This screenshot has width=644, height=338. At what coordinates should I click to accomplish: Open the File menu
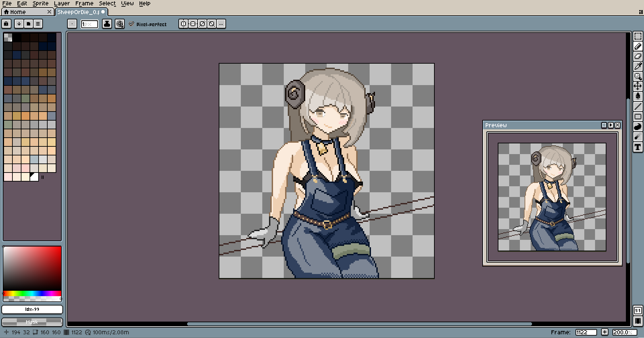pos(7,3)
